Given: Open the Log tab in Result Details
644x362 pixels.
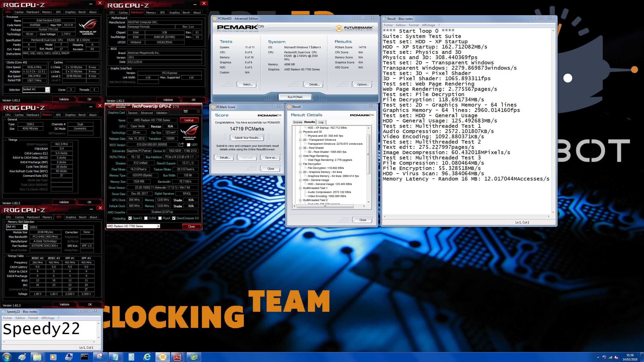Looking at the screenshot, I should (321, 122).
